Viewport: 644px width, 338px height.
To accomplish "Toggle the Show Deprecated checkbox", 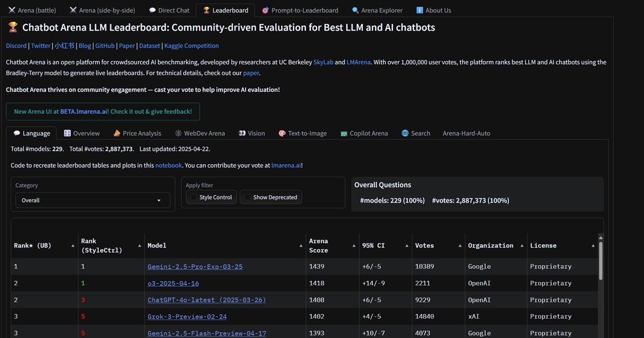I will [247, 197].
